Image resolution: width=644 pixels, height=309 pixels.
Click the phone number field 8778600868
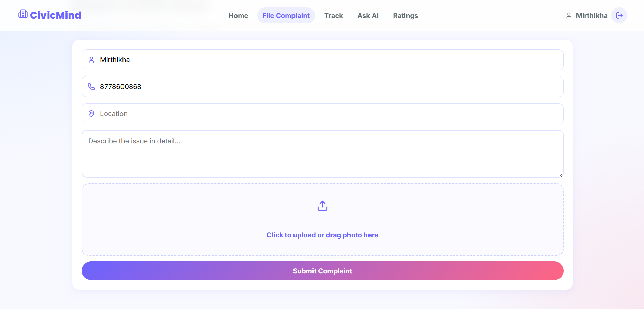pos(322,87)
